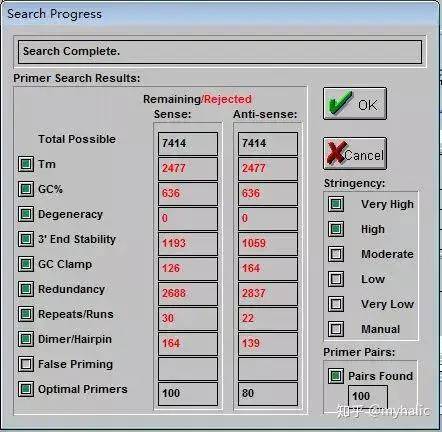The width and height of the screenshot is (442, 432).
Task: Select Very Low stringency option
Action: click(x=336, y=304)
